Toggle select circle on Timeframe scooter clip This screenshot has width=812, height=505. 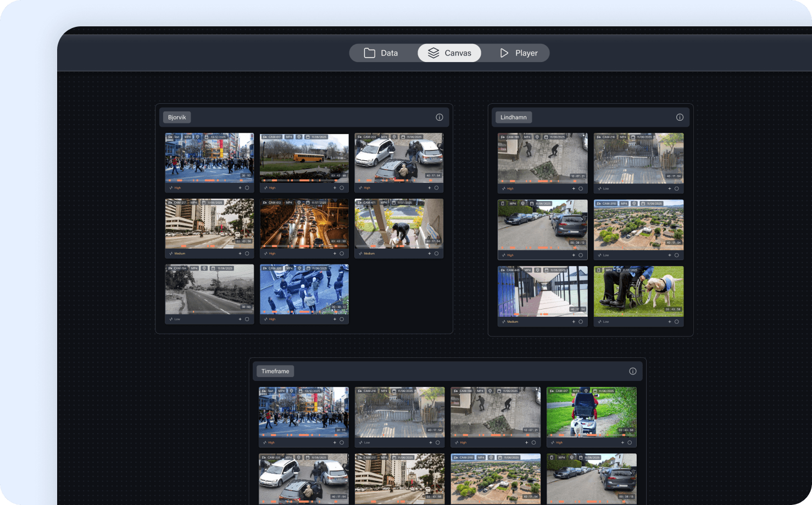point(630,442)
